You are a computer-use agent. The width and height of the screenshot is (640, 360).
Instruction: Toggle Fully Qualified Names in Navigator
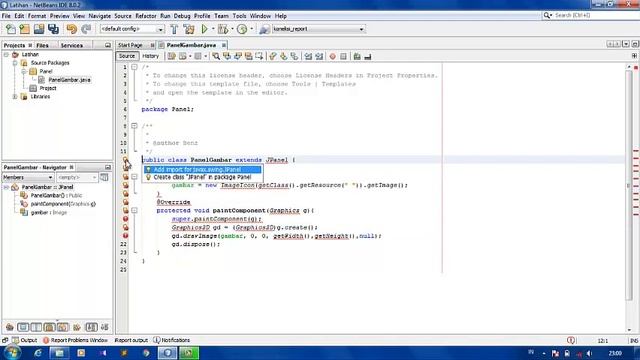(77, 327)
